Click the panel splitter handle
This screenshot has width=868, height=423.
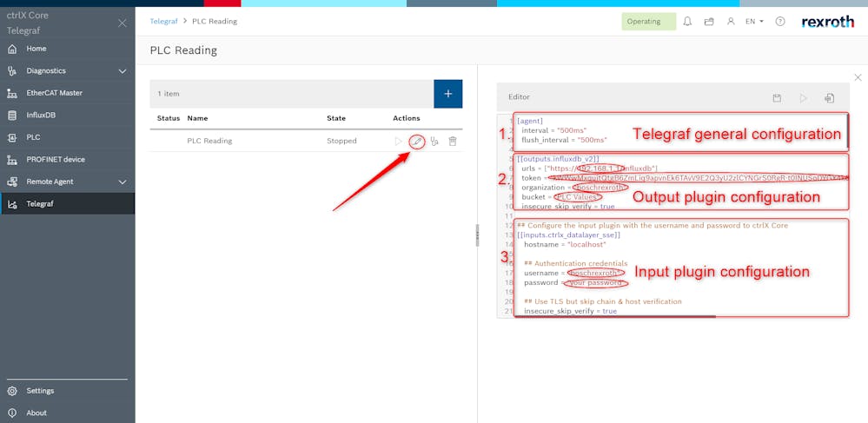(x=477, y=235)
